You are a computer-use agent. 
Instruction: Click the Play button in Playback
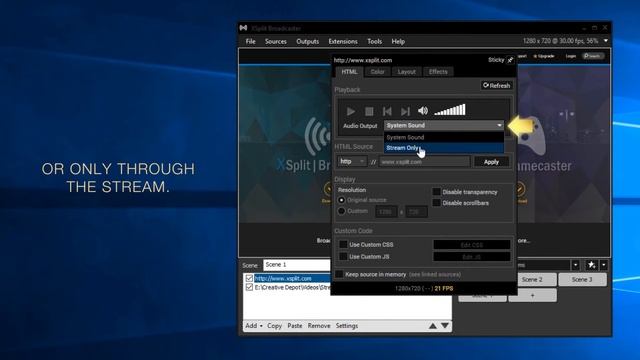[350, 111]
